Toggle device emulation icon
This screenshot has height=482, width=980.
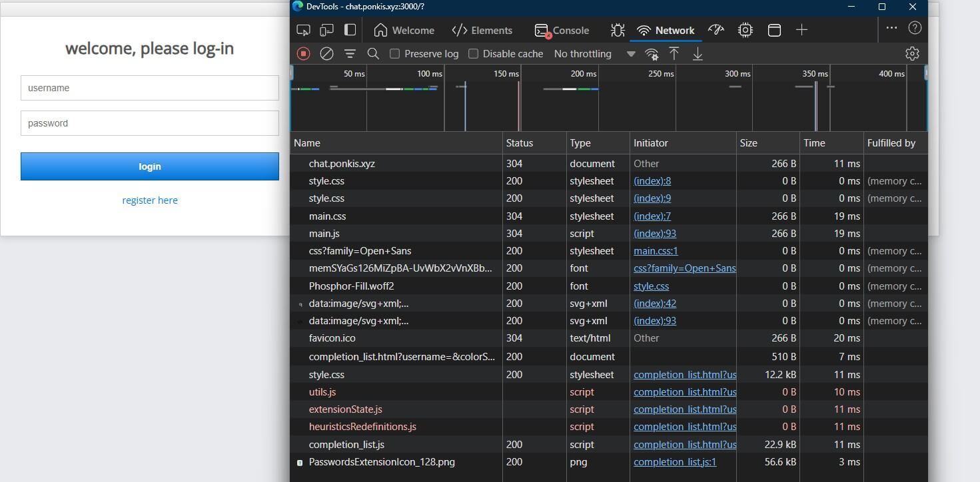click(326, 30)
